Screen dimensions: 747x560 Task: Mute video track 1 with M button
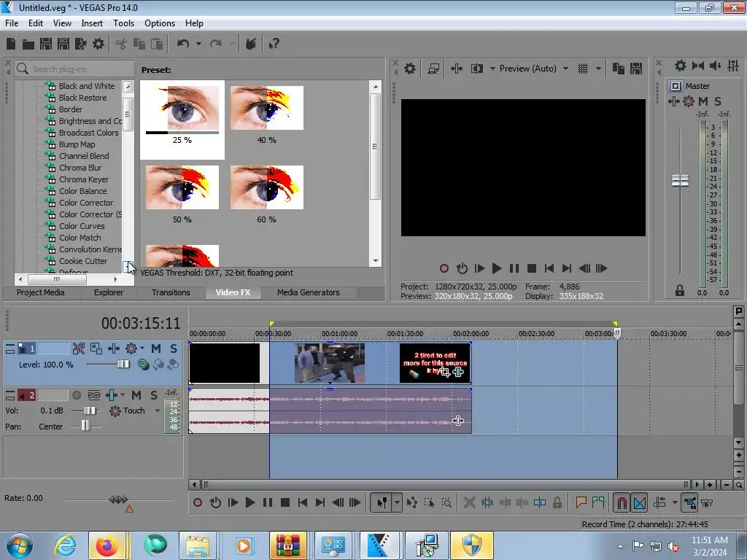(x=156, y=349)
